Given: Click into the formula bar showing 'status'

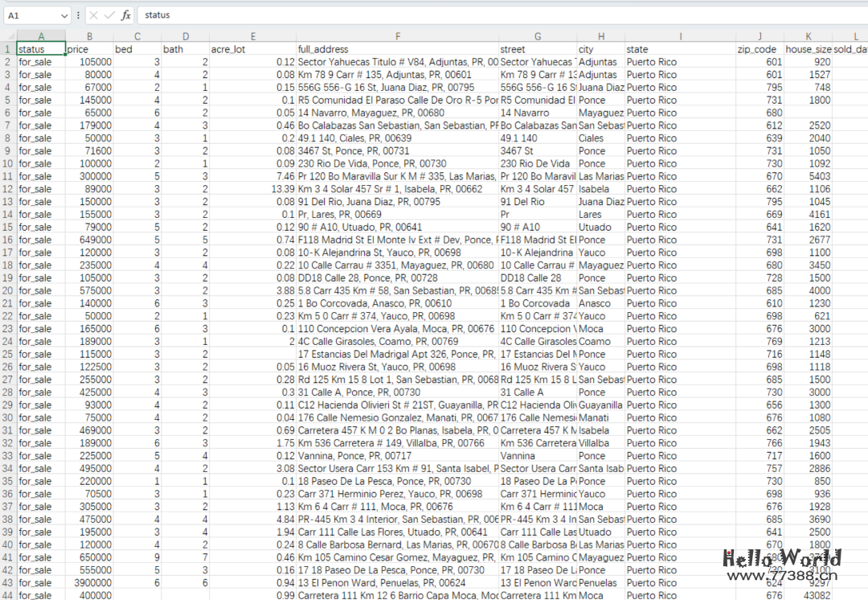Looking at the screenshot, I should click(482, 15).
